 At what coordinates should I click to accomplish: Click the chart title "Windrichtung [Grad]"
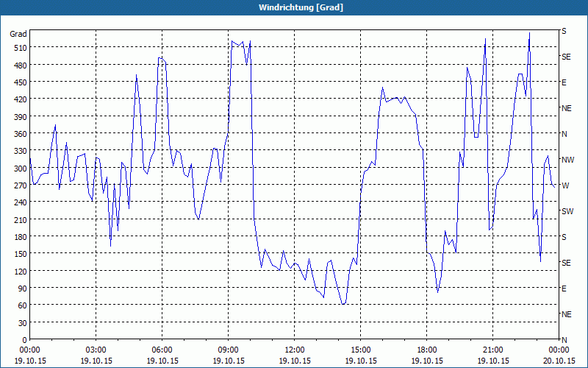tap(301, 7)
